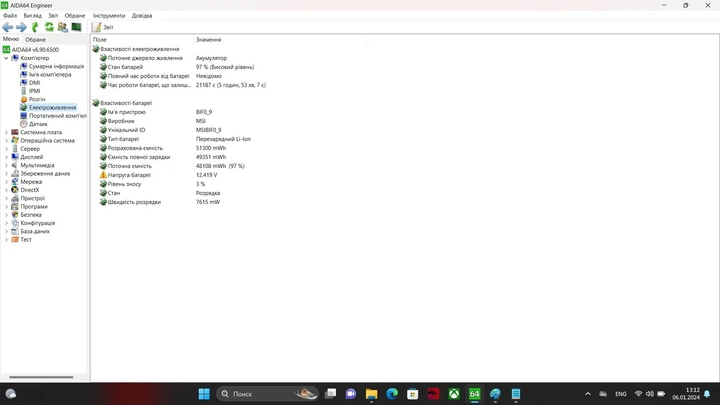
Task: Open Task View on taskbar
Action: (x=330, y=394)
